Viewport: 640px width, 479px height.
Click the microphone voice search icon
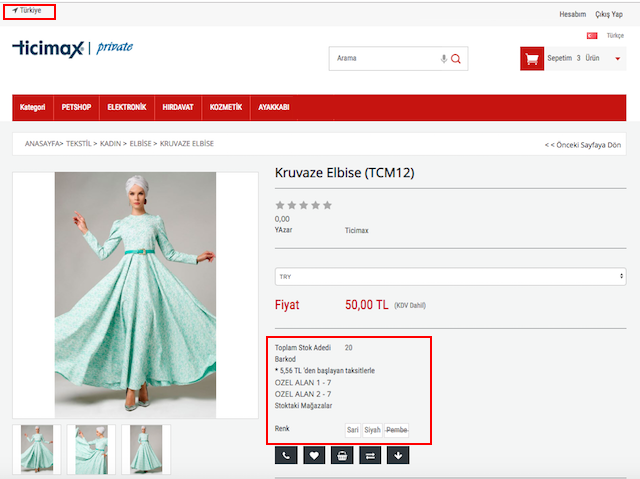tap(444, 59)
